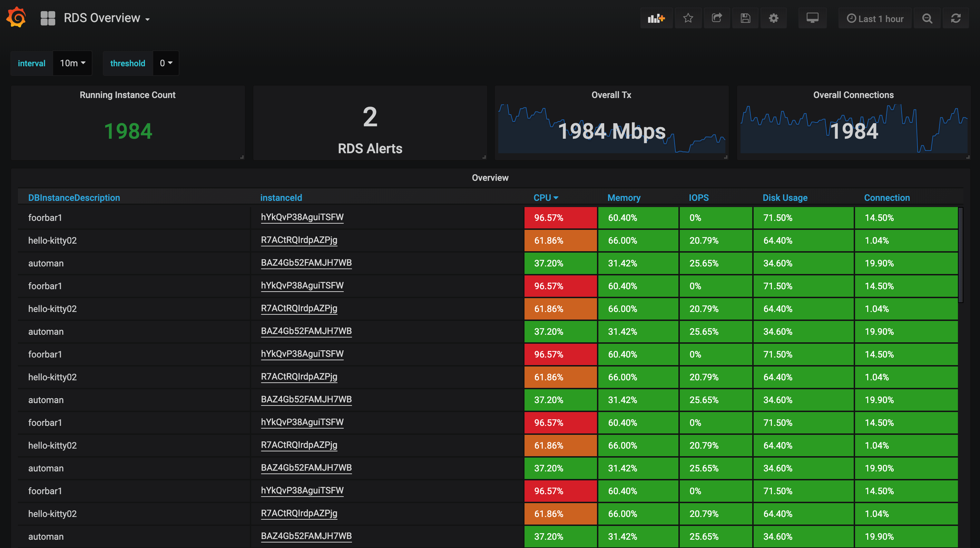Sort table by Memory column header

(x=624, y=197)
